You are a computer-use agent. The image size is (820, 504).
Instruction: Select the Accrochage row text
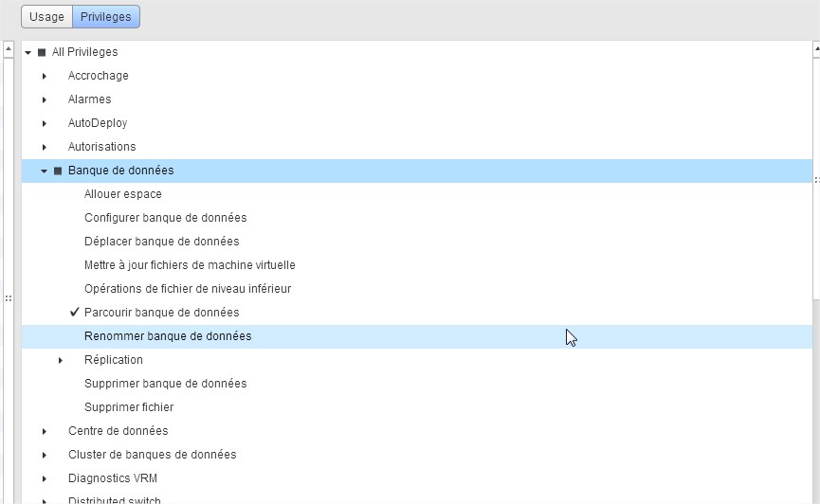(99, 75)
